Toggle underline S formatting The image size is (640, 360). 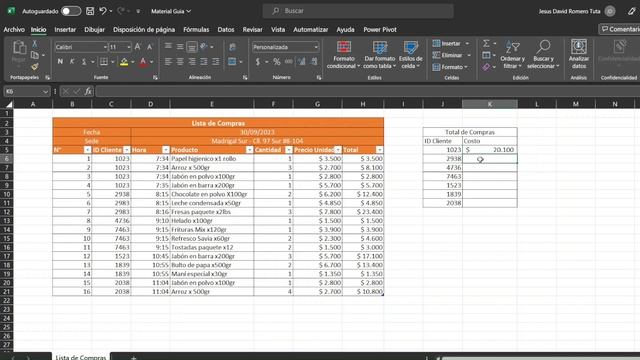coord(84,62)
